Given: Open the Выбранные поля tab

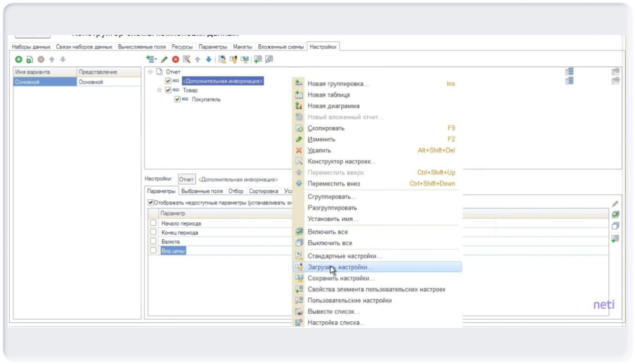Looking at the screenshot, I should point(202,192).
